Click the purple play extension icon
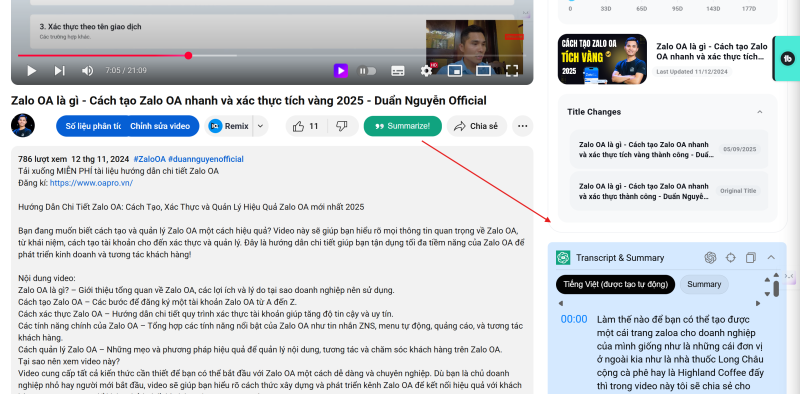Viewport: 800px width, 394px height. [341, 71]
